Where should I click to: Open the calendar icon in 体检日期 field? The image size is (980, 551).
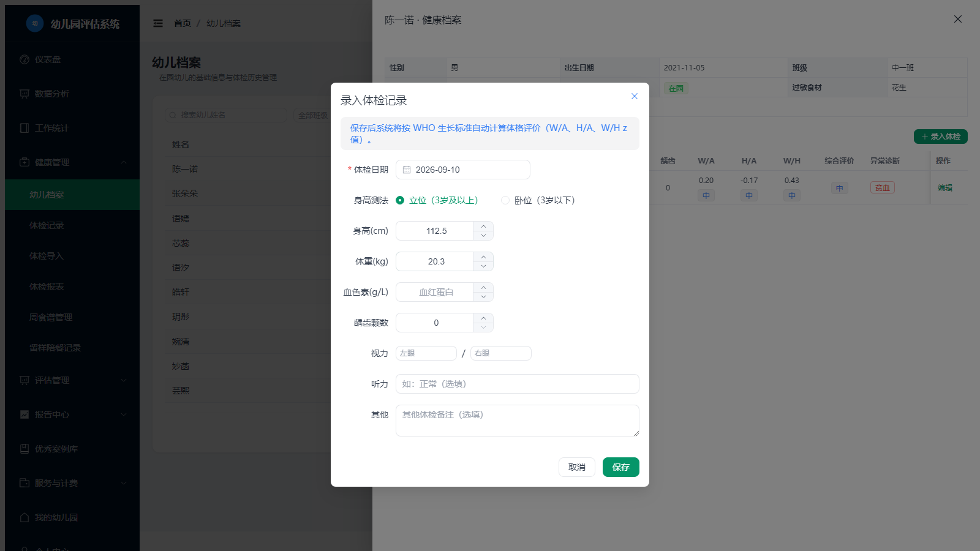point(407,170)
